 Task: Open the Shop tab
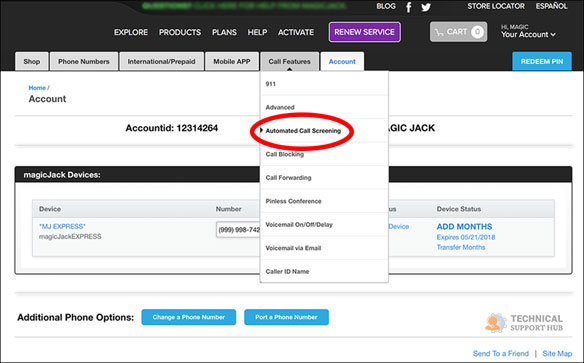pyautogui.click(x=32, y=61)
